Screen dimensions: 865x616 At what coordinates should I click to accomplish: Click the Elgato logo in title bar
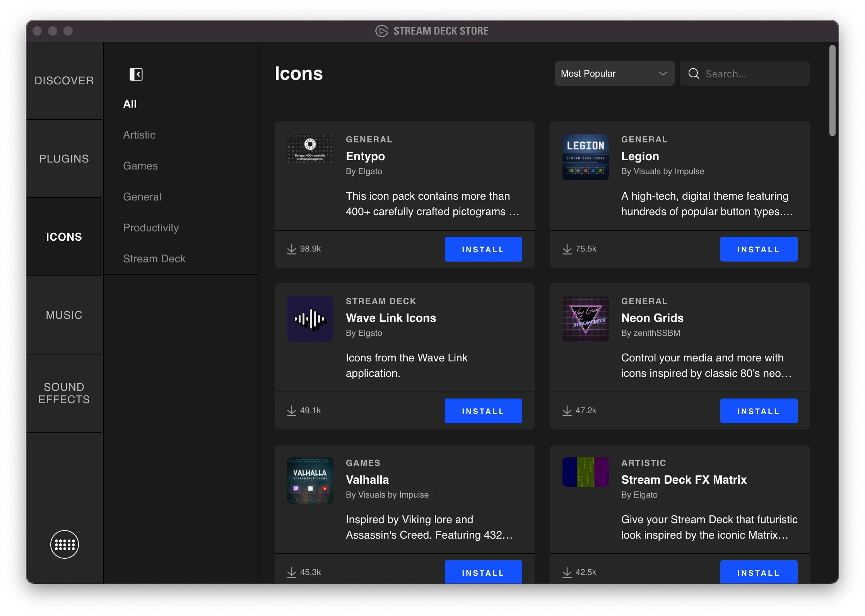pyautogui.click(x=381, y=31)
